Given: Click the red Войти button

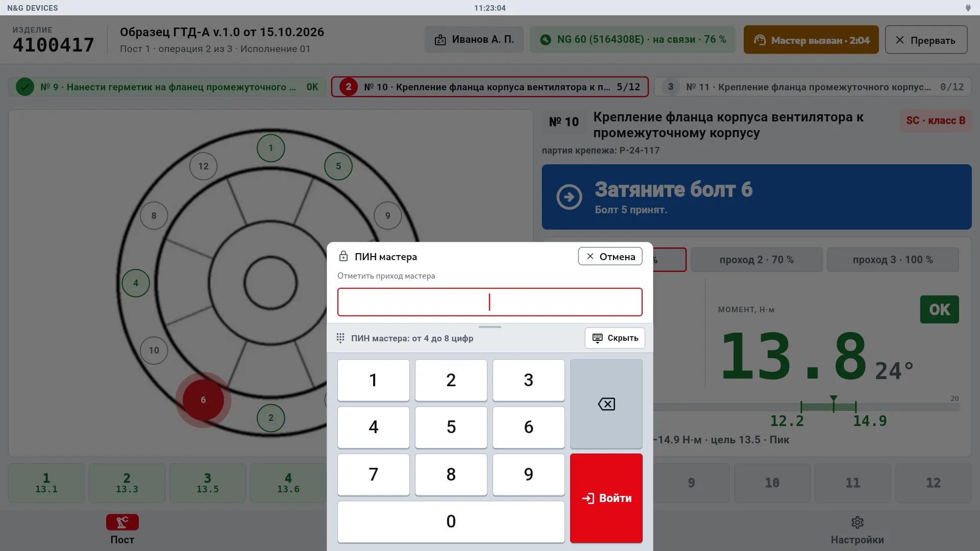Looking at the screenshot, I should click(x=606, y=498).
